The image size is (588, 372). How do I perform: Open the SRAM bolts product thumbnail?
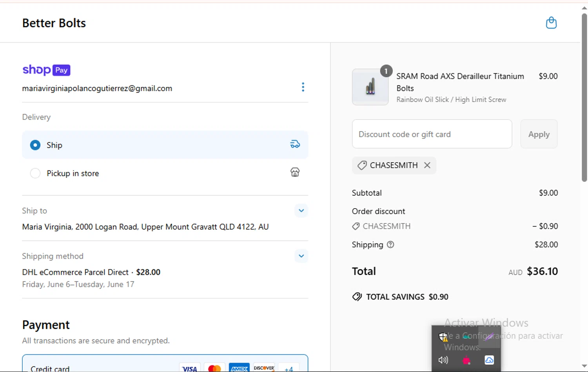370,87
